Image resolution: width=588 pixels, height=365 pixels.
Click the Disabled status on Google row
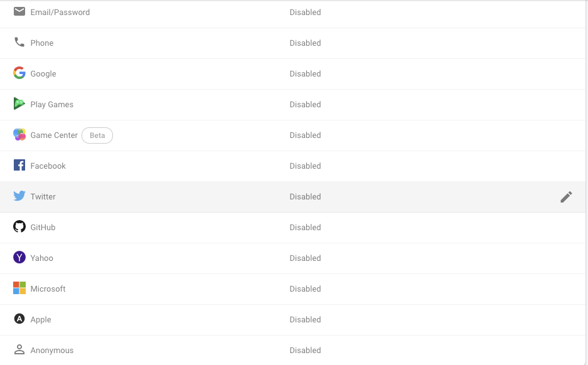point(305,73)
